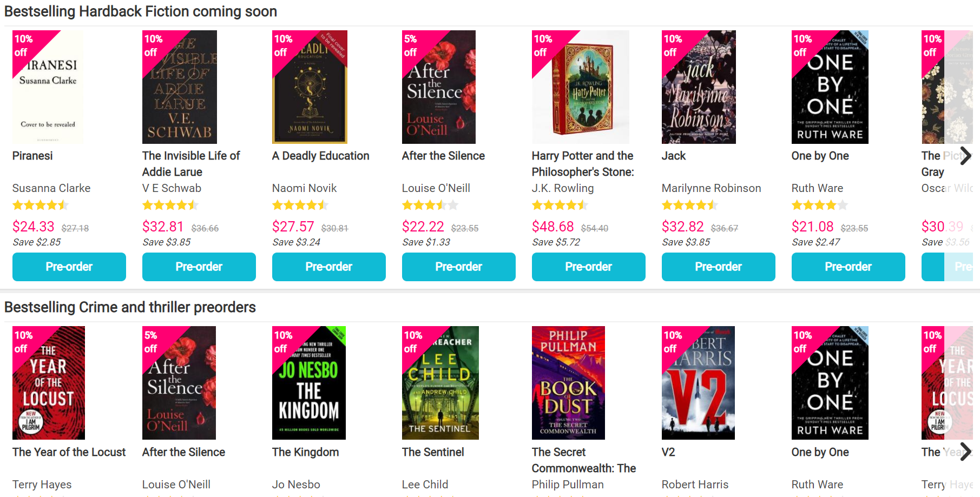The image size is (980, 497).
Task: Click the star rating for After the Silence
Action: 430,205
